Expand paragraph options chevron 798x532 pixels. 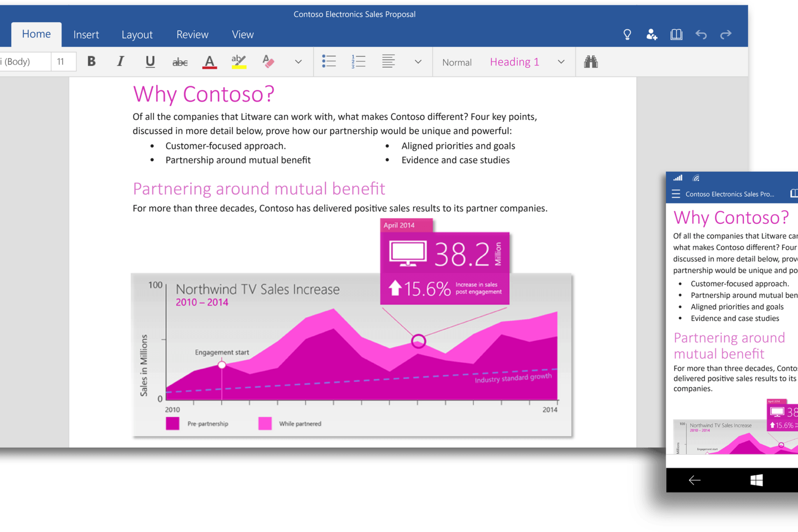418,62
